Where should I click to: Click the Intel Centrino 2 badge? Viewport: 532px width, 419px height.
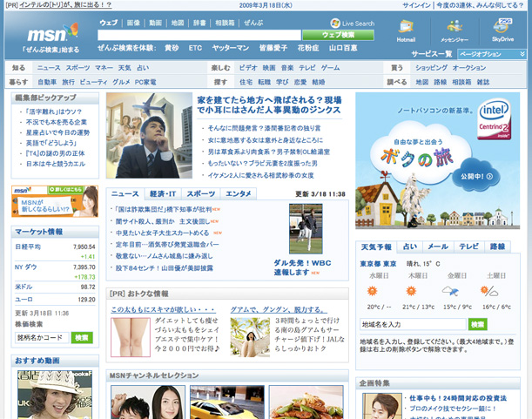point(494,118)
